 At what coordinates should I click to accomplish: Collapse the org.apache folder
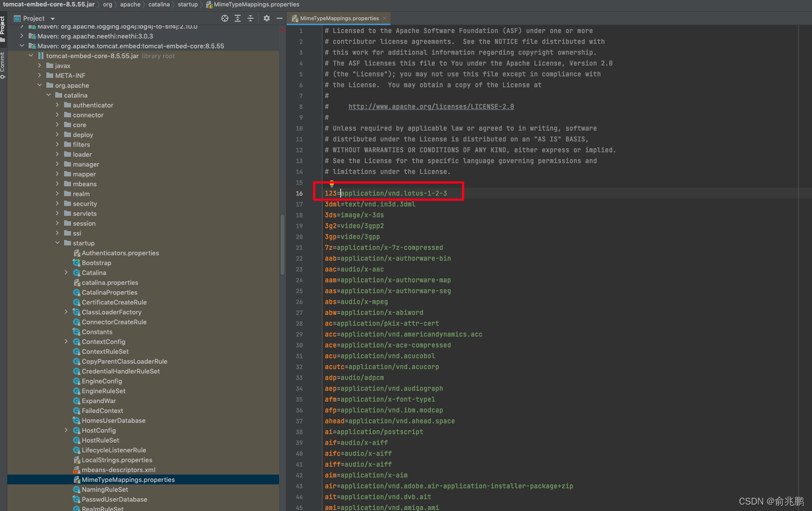[x=39, y=85]
